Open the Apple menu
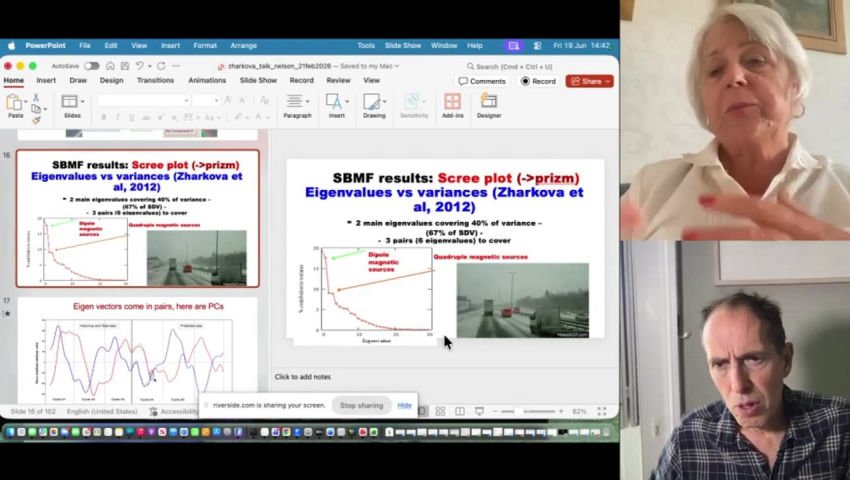 click(x=11, y=46)
